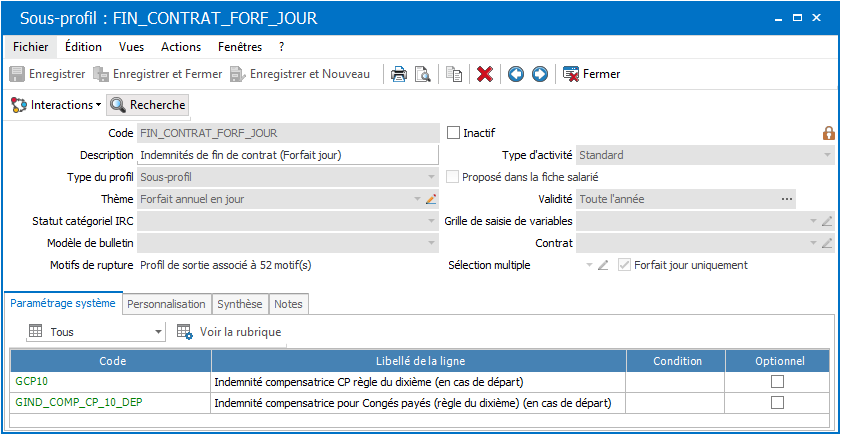Screen dimensions: 841x435
Task: Toggle the Inactif checkbox
Action: (x=453, y=132)
